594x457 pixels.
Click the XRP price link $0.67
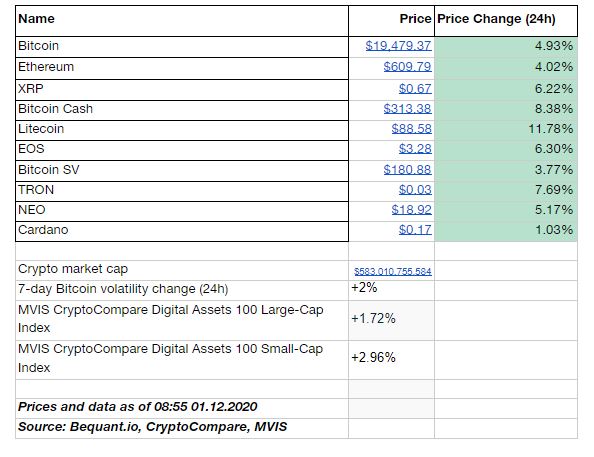(x=415, y=89)
